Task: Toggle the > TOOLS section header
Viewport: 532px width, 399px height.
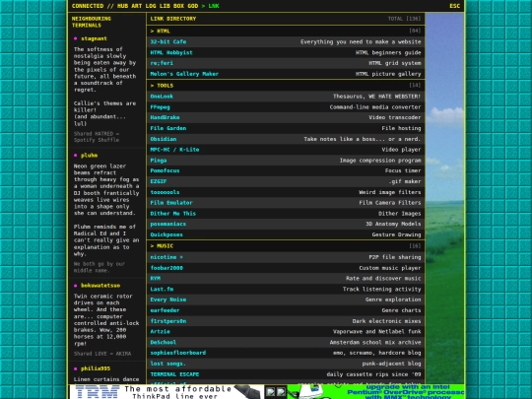Action: click(286, 86)
